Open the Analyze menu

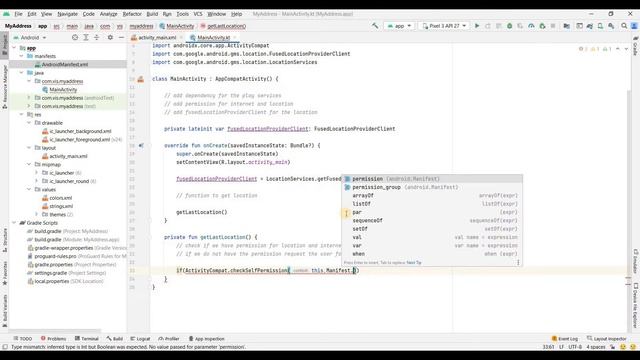point(109,14)
